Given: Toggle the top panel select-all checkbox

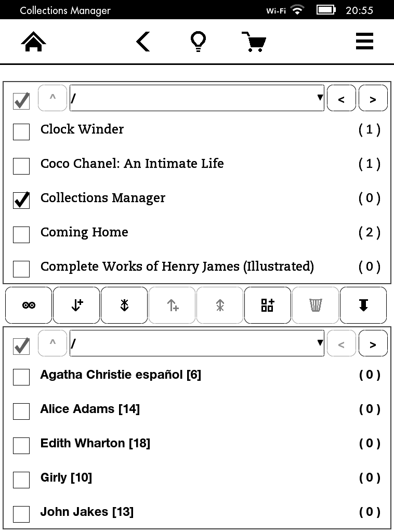Looking at the screenshot, I should pyautogui.click(x=21, y=101).
